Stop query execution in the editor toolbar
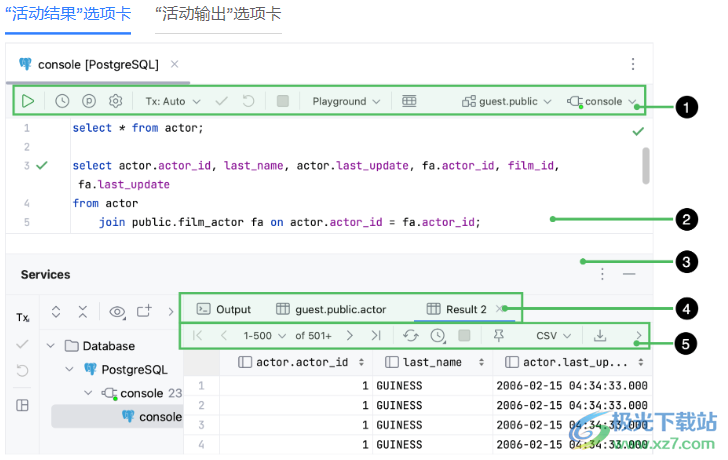 (282, 101)
